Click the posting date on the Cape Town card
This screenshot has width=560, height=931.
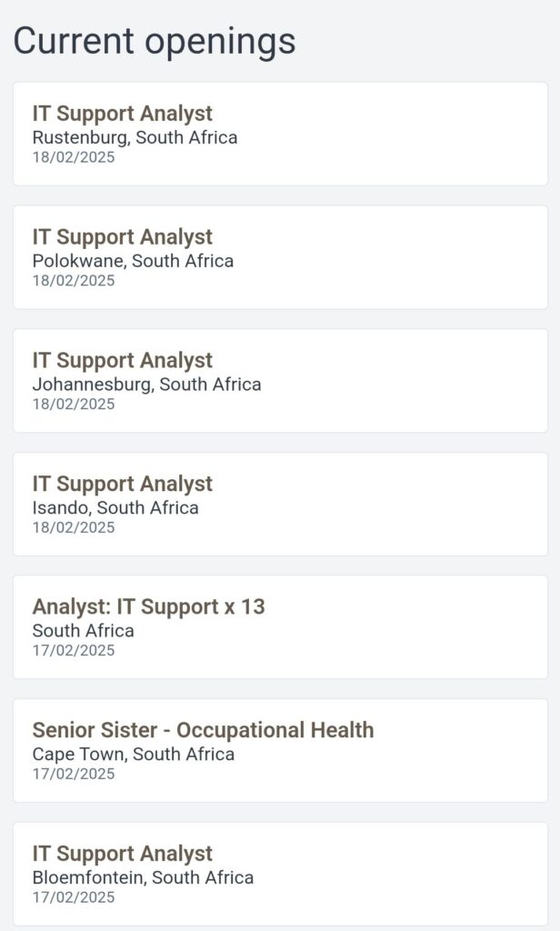[74, 774]
